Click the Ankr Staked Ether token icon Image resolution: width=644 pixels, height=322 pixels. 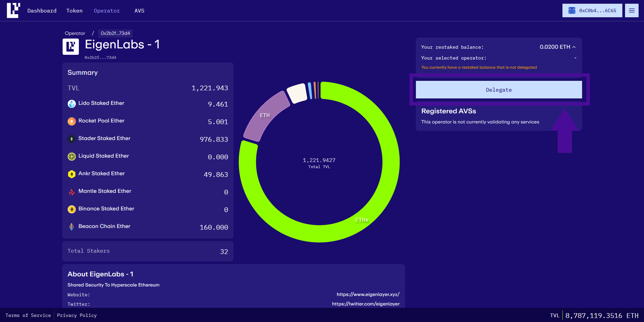pyautogui.click(x=72, y=174)
